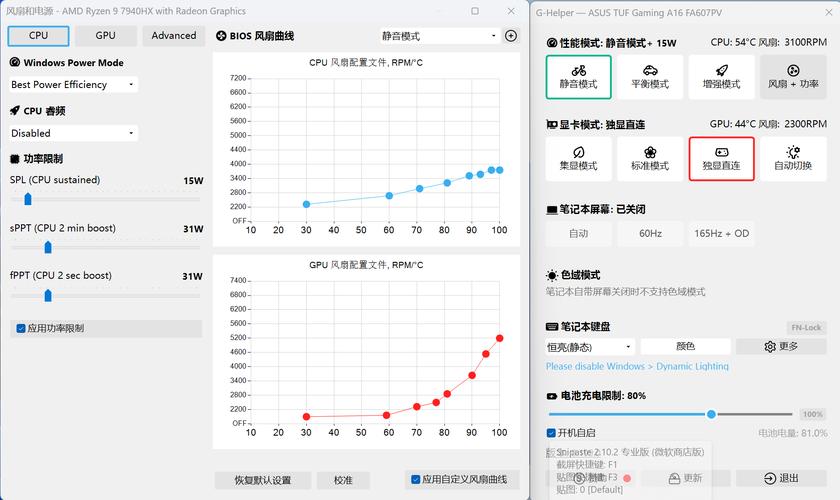Choose Standard GPU mode (标准模式)
Screen dimensions: 840x500
pyautogui.click(x=650, y=157)
